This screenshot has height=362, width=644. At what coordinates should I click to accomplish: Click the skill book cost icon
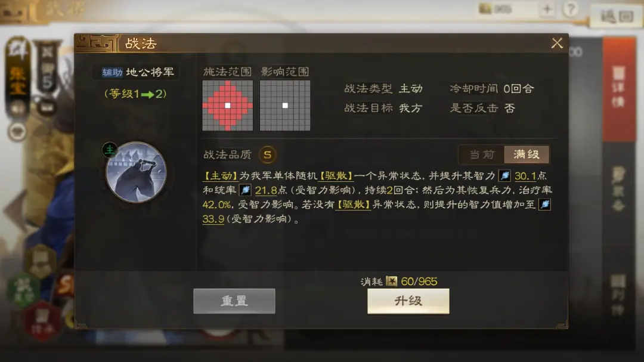pyautogui.click(x=391, y=281)
